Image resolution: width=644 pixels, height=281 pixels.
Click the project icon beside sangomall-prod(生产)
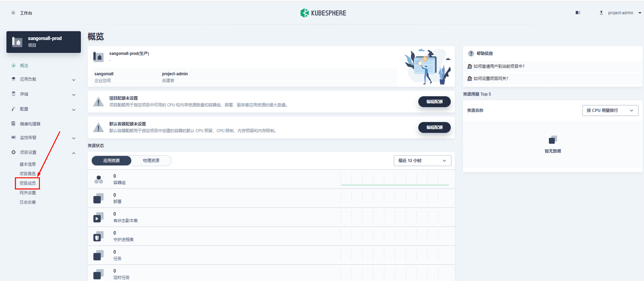pyautogui.click(x=98, y=57)
